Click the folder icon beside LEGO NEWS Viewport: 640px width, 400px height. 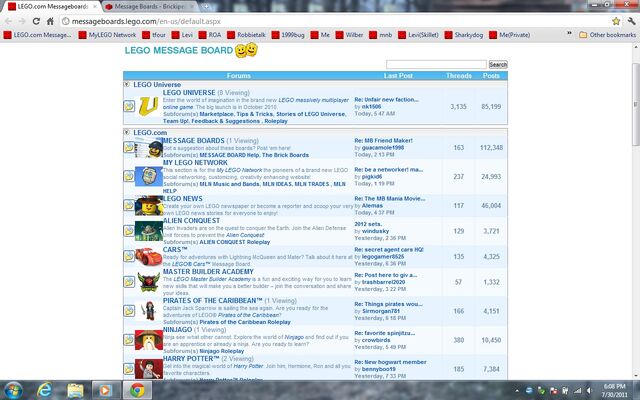pos(129,205)
